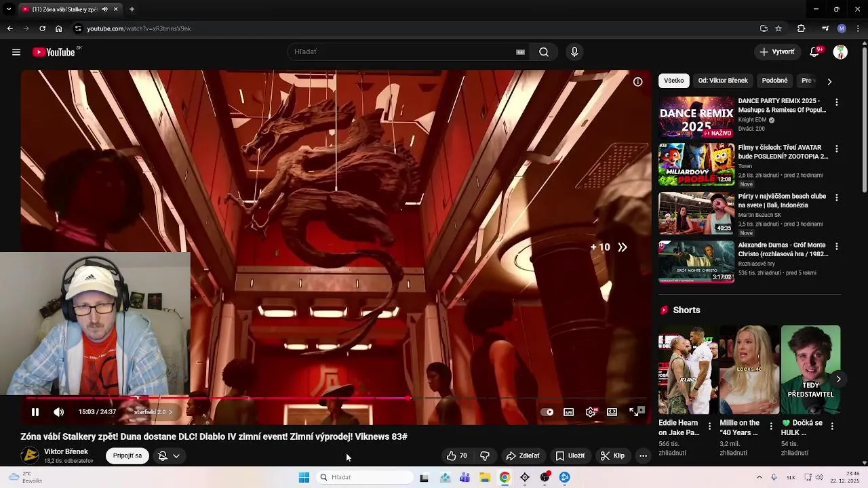Open notification preferences dropdown for channel

169,455
